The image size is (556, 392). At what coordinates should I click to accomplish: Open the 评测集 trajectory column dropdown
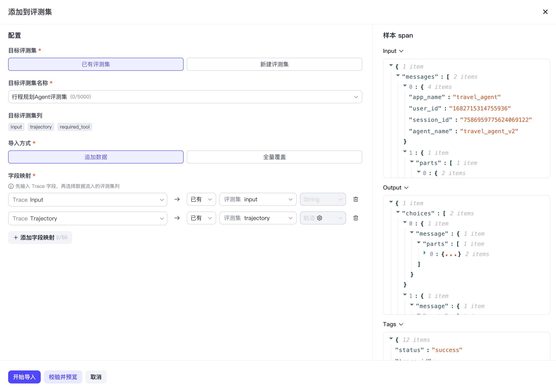point(258,218)
